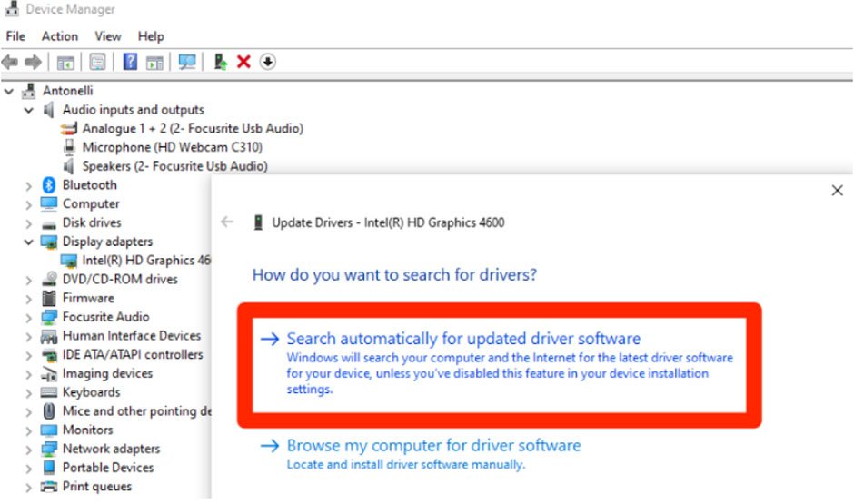Viewport: 854px width, 504px height.
Task: Select the Intel(R) HD Graphics adapter entry
Action: pyautogui.click(x=146, y=260)
